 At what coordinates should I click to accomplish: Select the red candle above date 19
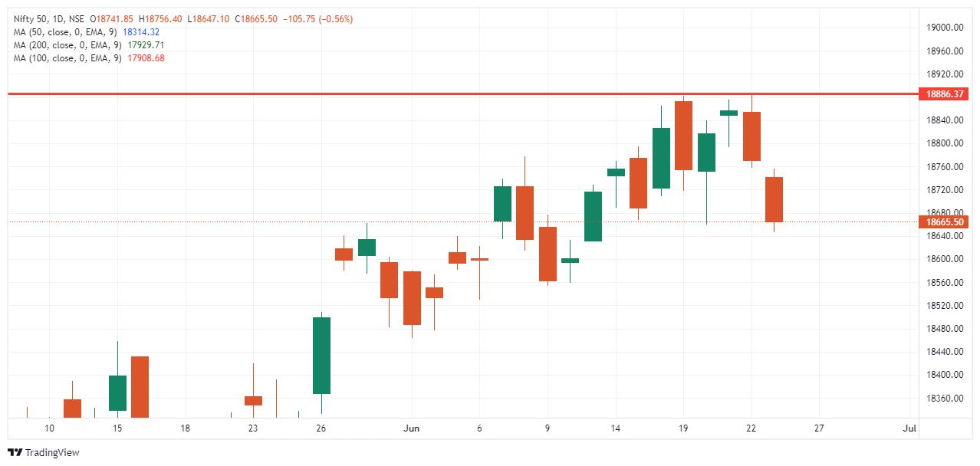point(683,136)
